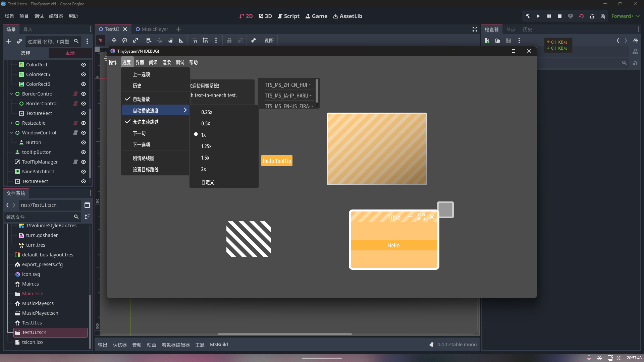
Task: Switch to the MusicPlayer scene tab
Action: click(155, 29)
